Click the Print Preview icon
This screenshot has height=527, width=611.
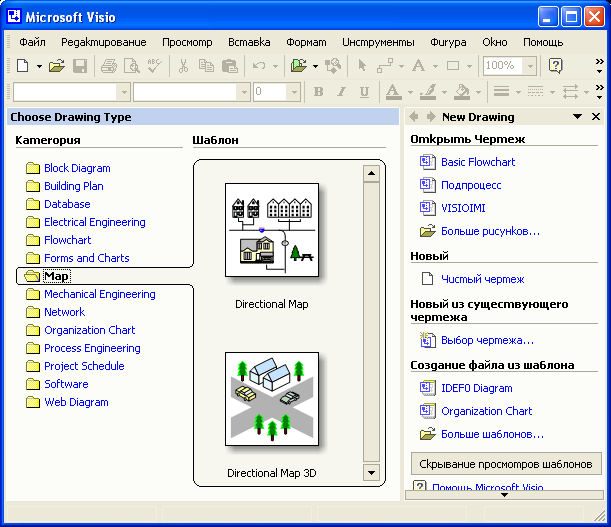[132, 65]
